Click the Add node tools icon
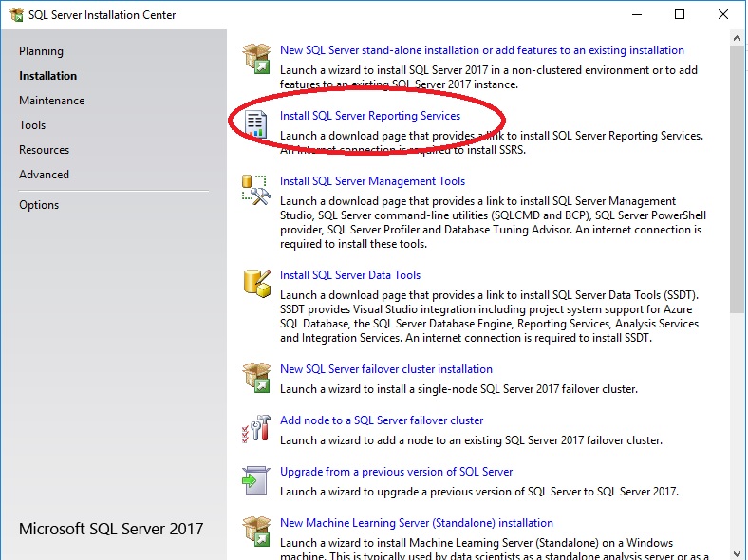 256,428
